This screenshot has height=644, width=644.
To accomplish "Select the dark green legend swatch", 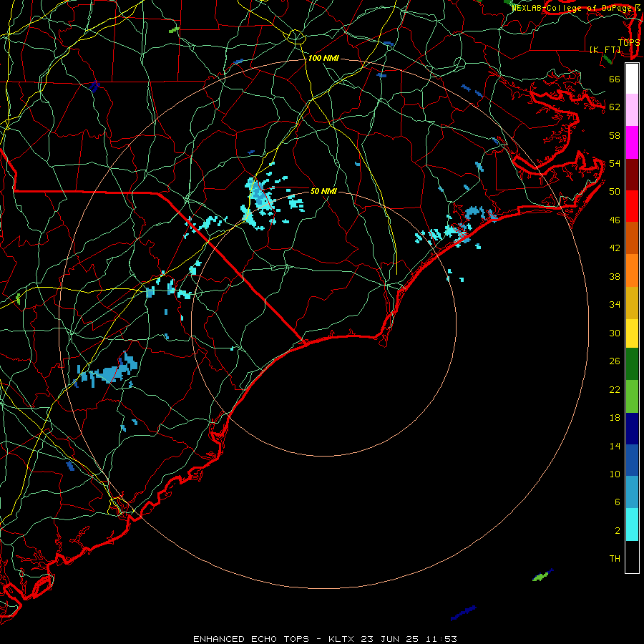I will tap(632, 364).
